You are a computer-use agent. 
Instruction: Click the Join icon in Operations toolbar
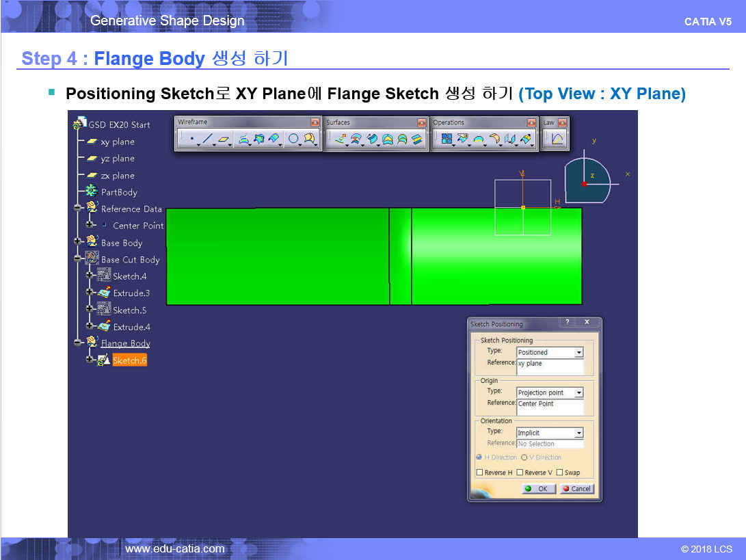tap(447, 139)
